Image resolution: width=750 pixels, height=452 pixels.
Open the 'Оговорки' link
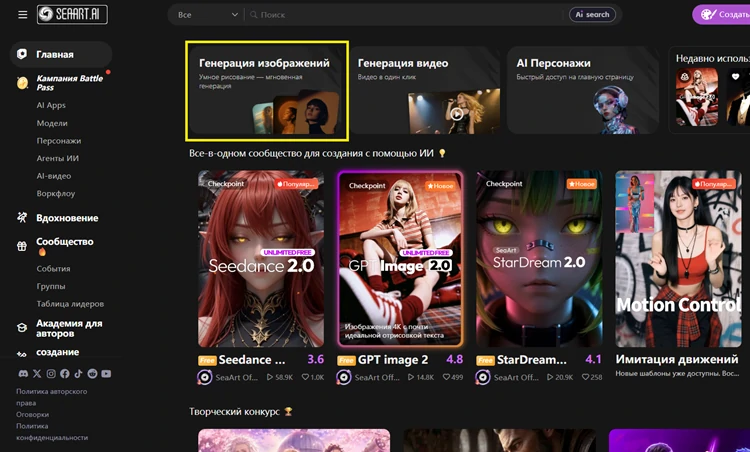33,414
